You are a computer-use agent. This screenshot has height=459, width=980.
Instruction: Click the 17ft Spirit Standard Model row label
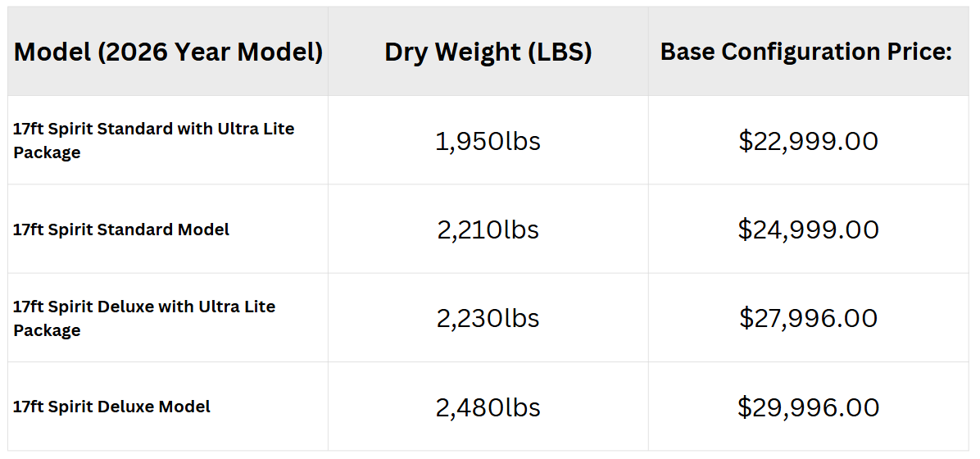[121, 229]
